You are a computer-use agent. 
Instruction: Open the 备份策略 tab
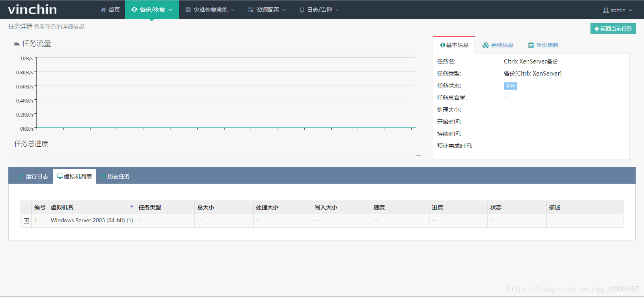543,45
